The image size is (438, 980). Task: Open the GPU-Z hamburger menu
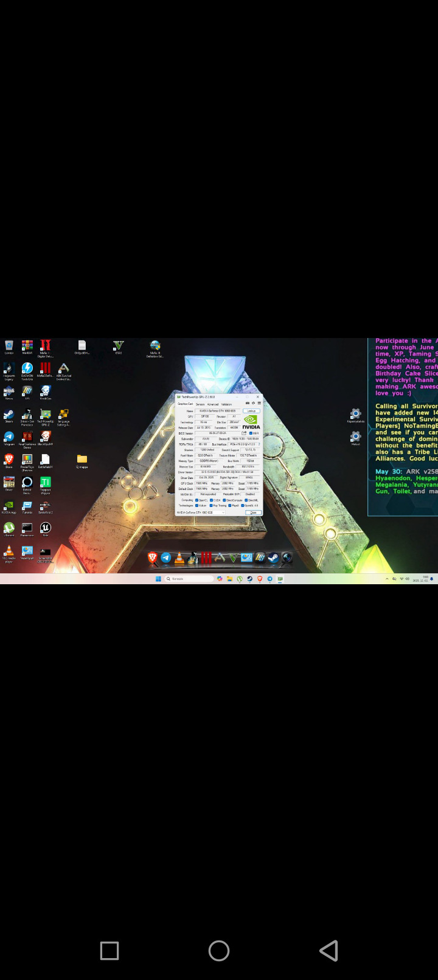tap(259, 403)
